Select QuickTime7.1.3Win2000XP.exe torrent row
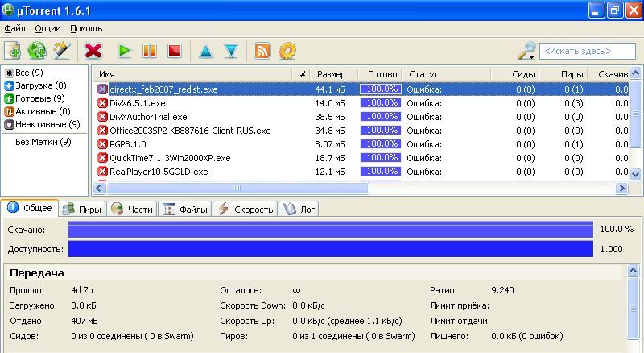The width and height of the screenshot is (644, 353). point(361,158)
